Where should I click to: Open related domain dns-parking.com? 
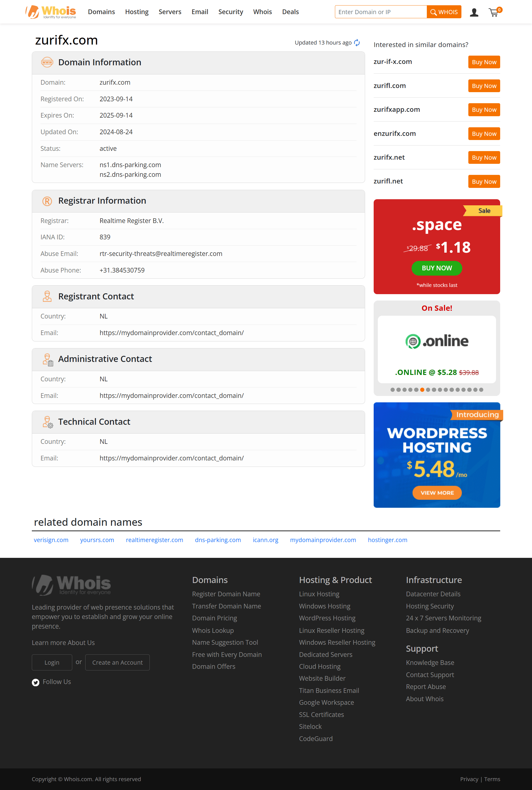point(218,540)
